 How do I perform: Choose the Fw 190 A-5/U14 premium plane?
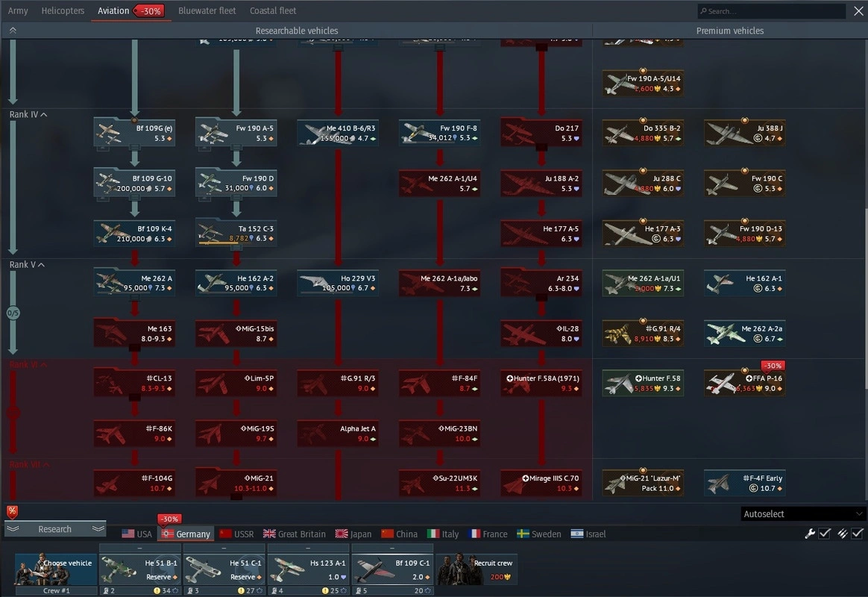click(643, 83)
